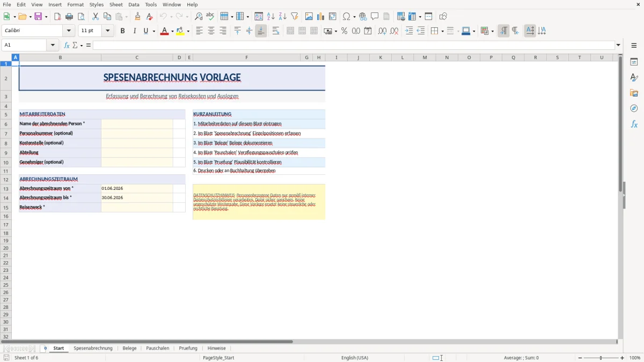
Task: Insert a pivot table
Action: (333, 17)
